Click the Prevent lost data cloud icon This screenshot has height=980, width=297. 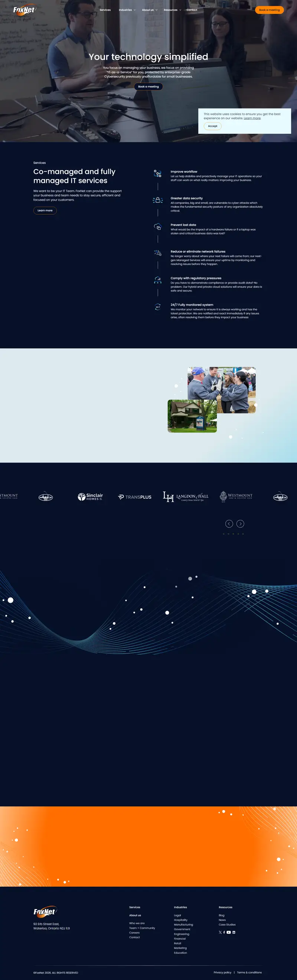tap(157, 227)
